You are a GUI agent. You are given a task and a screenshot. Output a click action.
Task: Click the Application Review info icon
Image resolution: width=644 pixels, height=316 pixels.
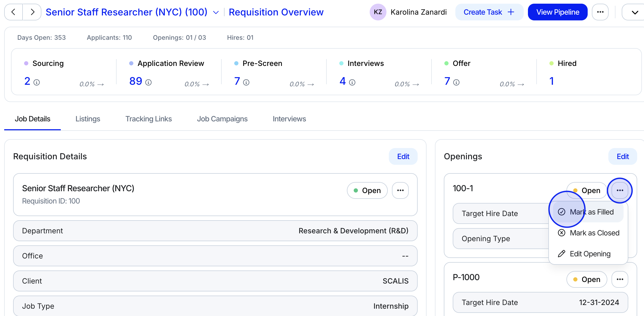pyautogui.click(x=149, y=83)
